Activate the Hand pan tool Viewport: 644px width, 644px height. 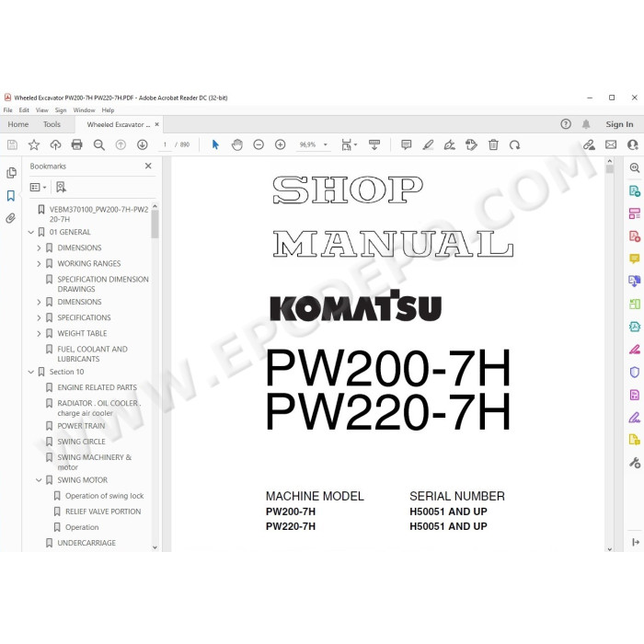(x=237, y=144)
